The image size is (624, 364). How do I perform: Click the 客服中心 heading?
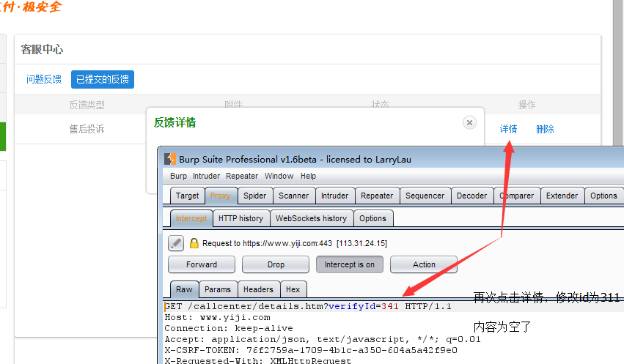click(x=42, y=49)
